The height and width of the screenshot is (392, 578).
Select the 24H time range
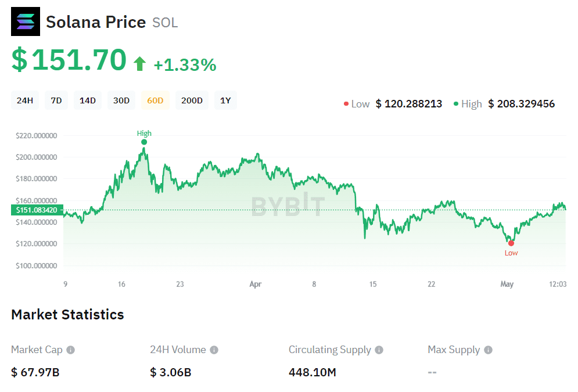[25, 100]
